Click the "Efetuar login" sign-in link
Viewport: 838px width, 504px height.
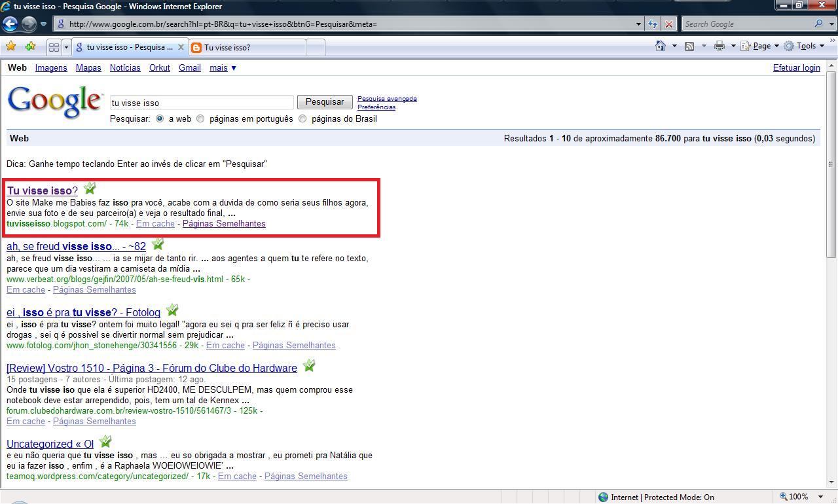[796, 67]
